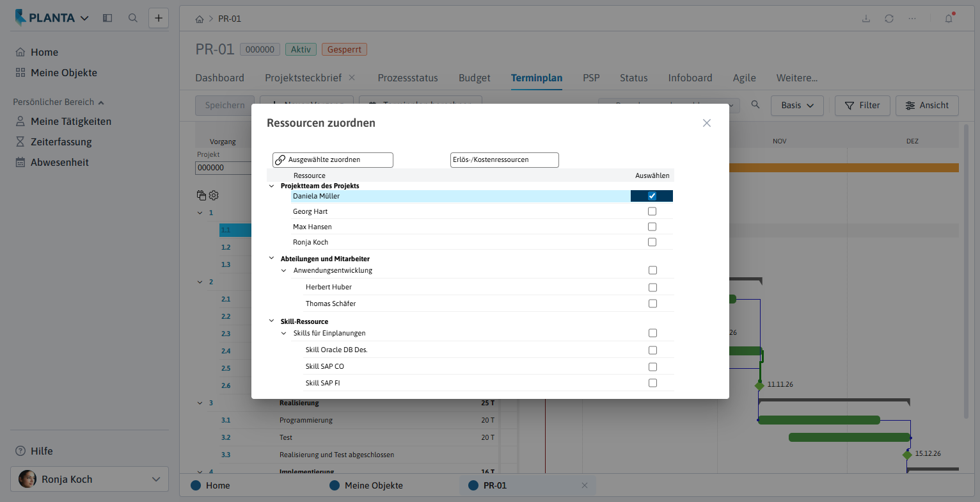Image resolution: width=980 pixels, height=502 pixels.
Task: Open the Infoboard tab
Action: [x=690, y=78]
